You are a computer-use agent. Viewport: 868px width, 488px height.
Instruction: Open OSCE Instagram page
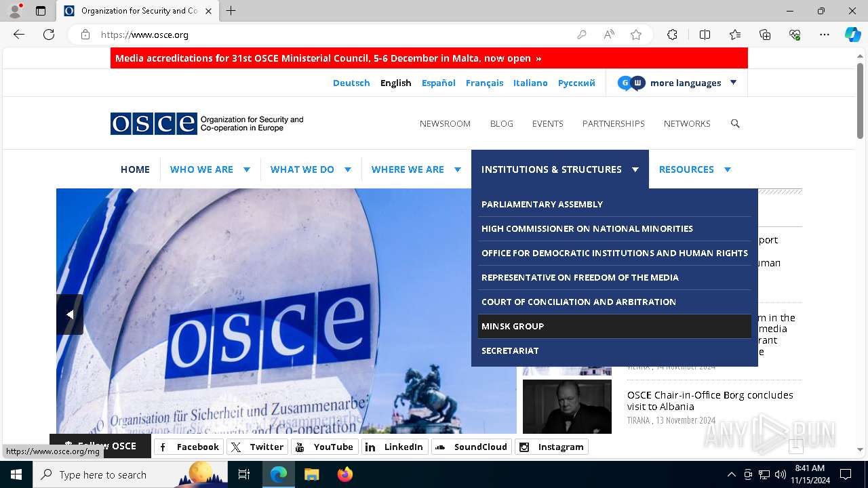pyautogui.click(x=552, y=447)
